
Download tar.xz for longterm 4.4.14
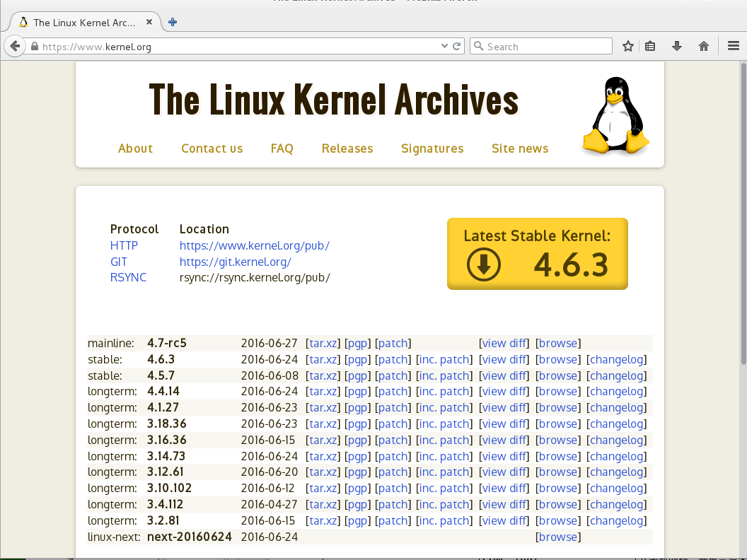tap(323, 392)
